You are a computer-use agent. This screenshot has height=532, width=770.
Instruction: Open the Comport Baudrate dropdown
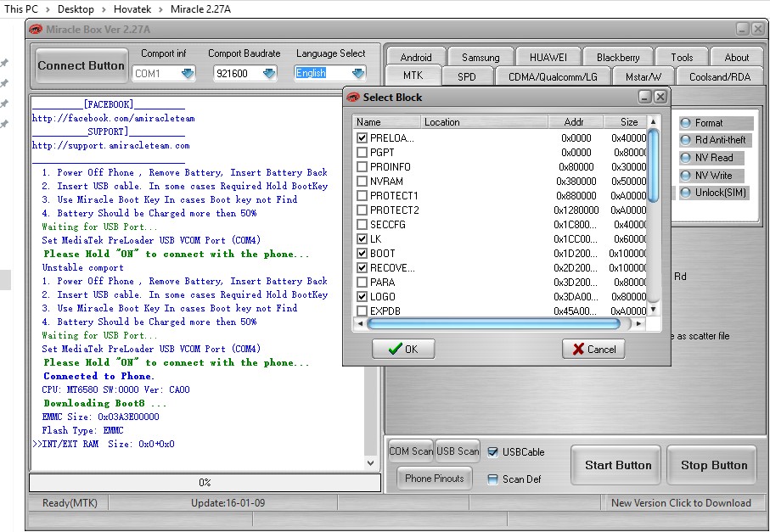(x=269, y=74)
